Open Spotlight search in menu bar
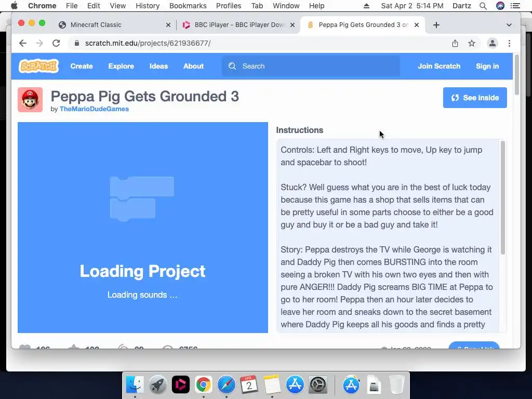 (483, 6)
